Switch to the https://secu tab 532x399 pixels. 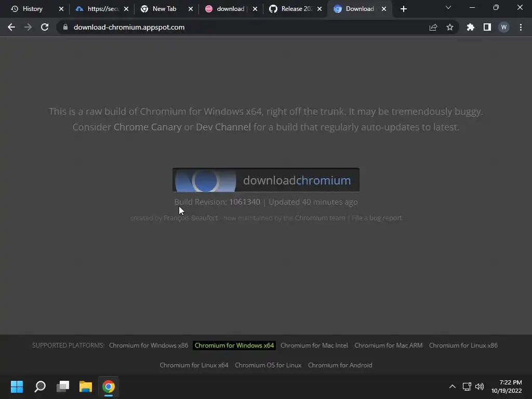pyautogui.click(x=101, y=9)
